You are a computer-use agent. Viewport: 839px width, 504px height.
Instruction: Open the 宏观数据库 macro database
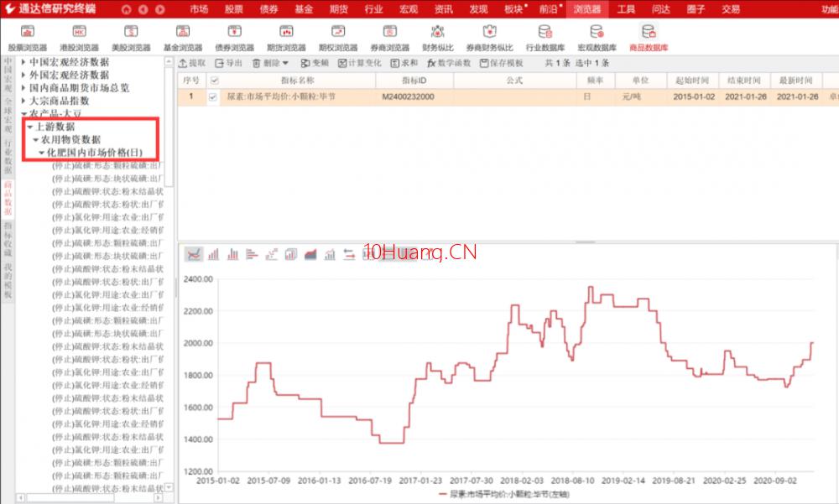(597, 38)
